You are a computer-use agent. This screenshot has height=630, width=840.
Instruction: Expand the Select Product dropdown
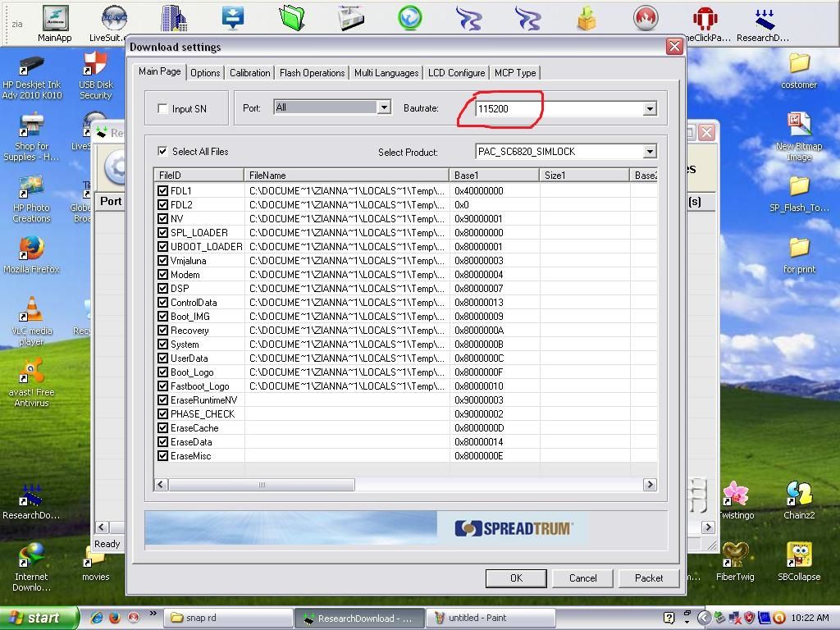(649, 152)
